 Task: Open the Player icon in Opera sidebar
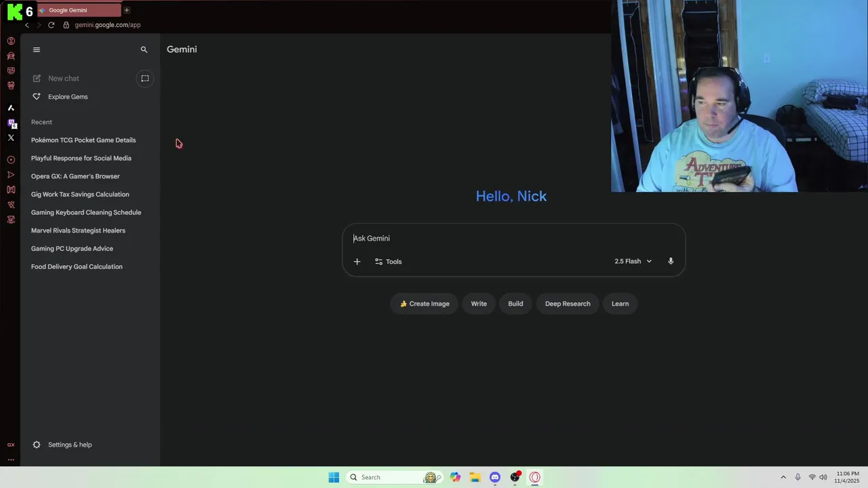pos(11,160)
